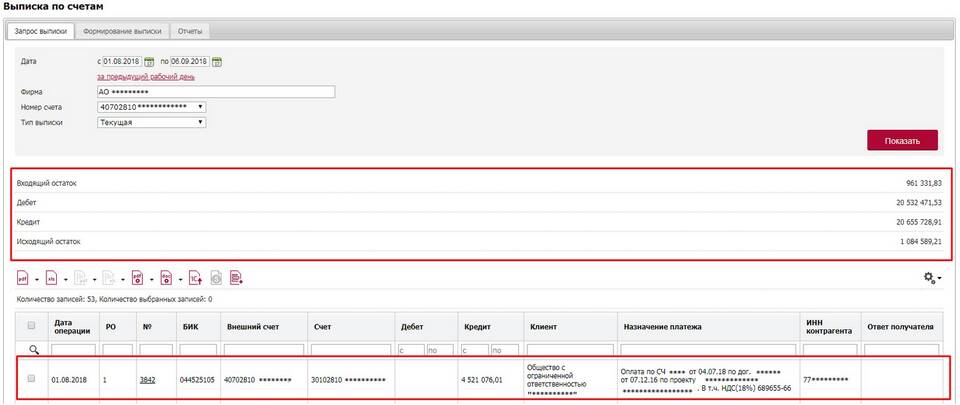Click the Фирма input field
Image resolution: width=960 pixels, height=405 pixels.
[215, 92]
